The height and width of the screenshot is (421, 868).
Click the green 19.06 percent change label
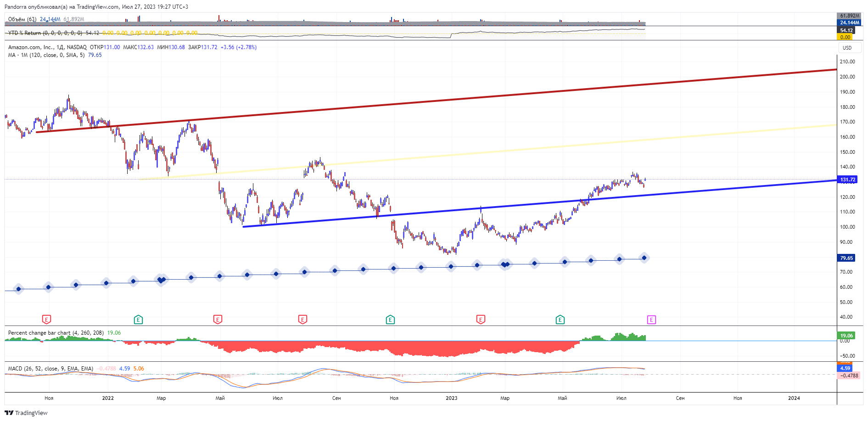pos(846,336)
